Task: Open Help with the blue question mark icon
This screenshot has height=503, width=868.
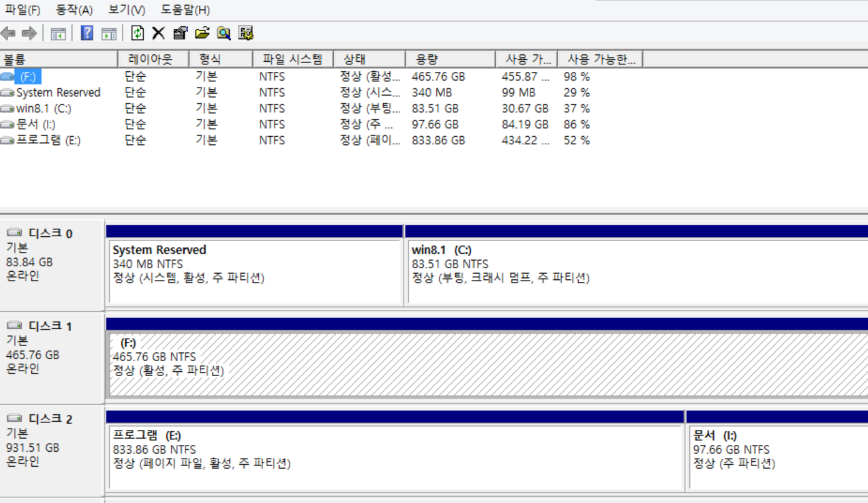Action: pyautogui.click(x=87, y=33)
